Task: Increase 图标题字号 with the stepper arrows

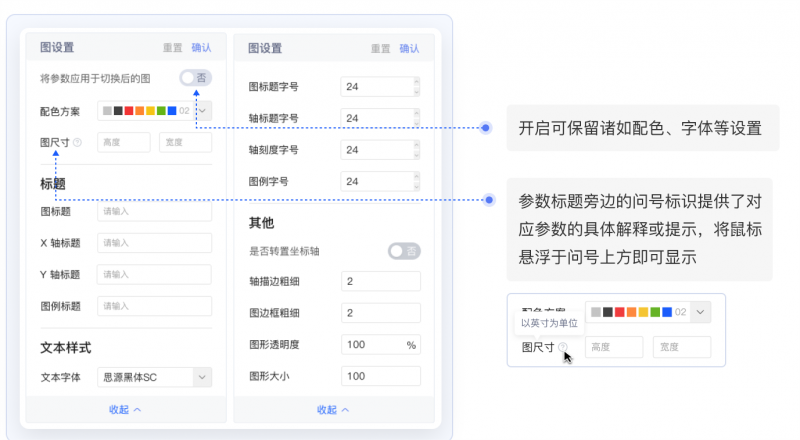Action: [x=416, y=82]
